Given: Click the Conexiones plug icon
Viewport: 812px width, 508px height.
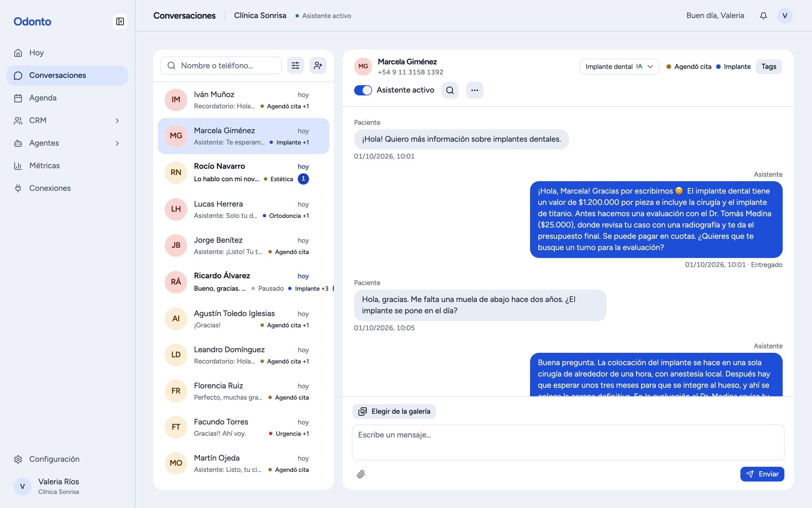Looking at the screenshot, I should (18, 188).
